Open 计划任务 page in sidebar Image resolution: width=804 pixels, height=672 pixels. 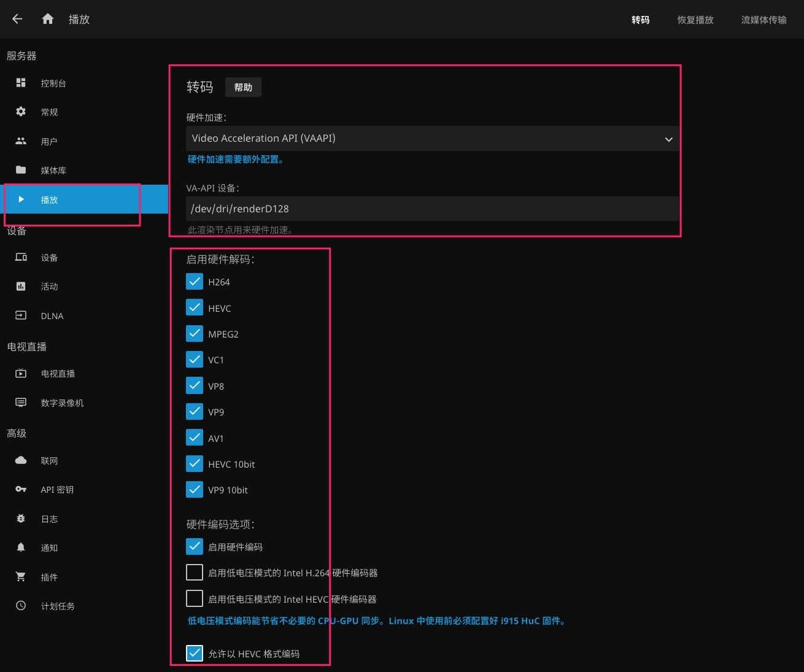[84, 606]
